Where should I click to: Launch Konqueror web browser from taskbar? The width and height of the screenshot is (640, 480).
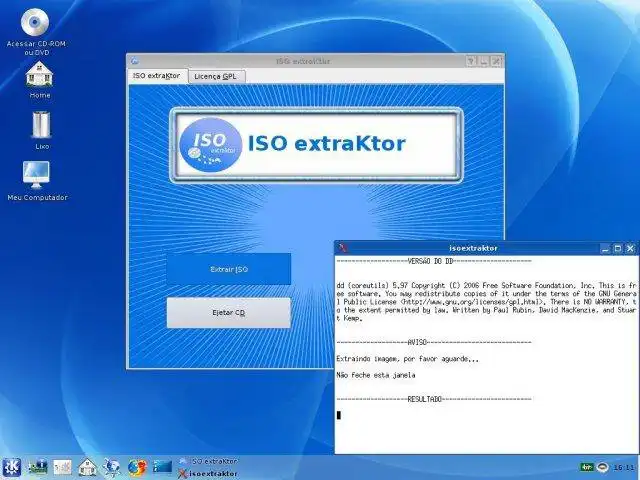pyautogui.click(x=111, y=467)
